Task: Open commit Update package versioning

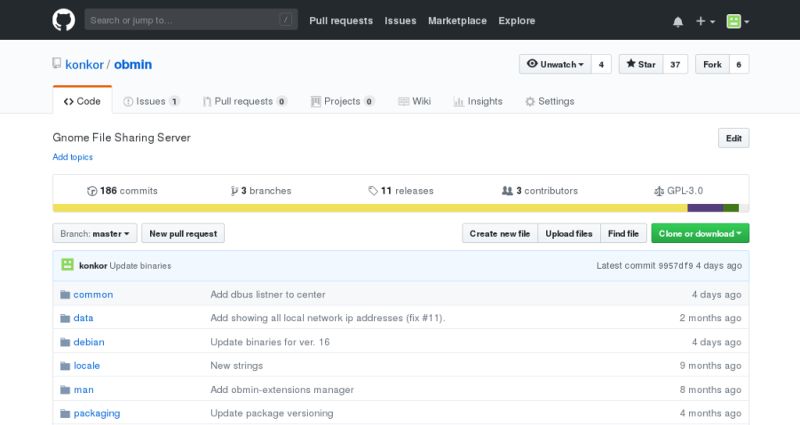Action: 272,413
